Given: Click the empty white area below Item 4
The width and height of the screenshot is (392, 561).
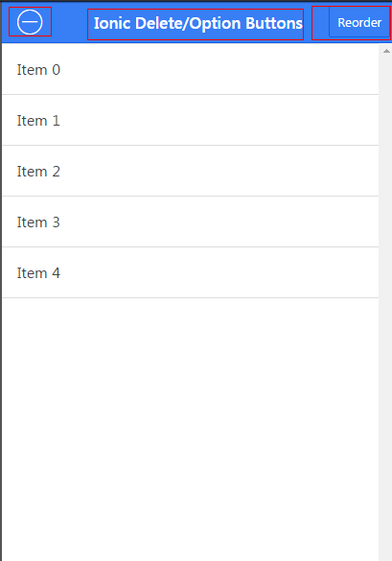Looking at the screenshot, I should [x=191, y=430].
